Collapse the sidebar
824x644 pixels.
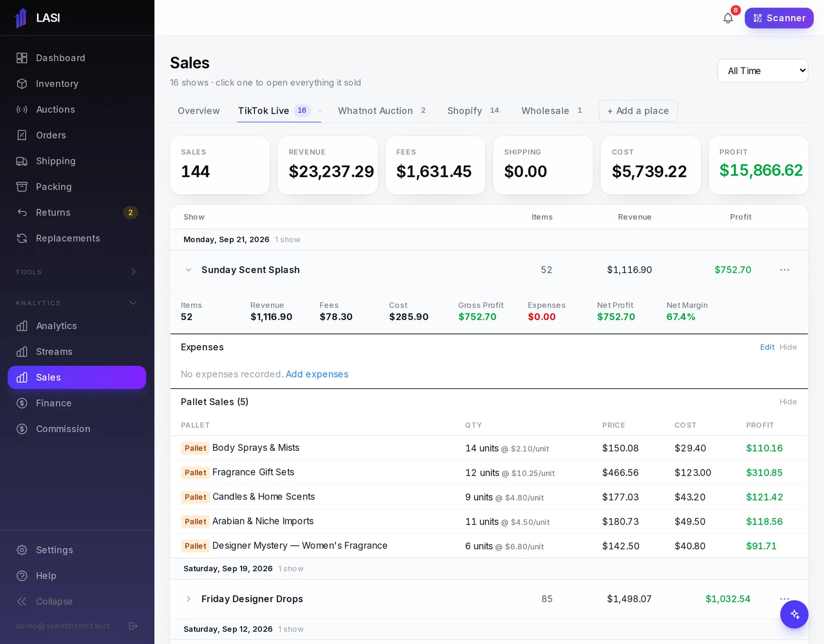click(77, 602)
